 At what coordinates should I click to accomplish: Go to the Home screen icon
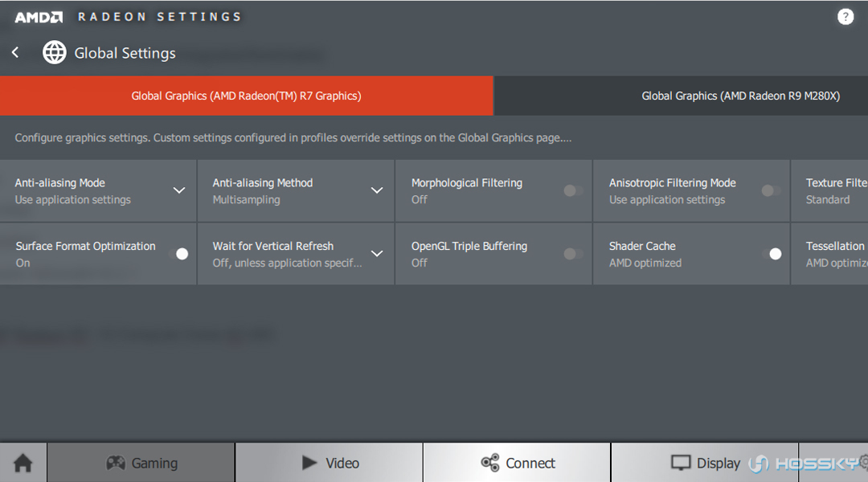coord(23,463)
